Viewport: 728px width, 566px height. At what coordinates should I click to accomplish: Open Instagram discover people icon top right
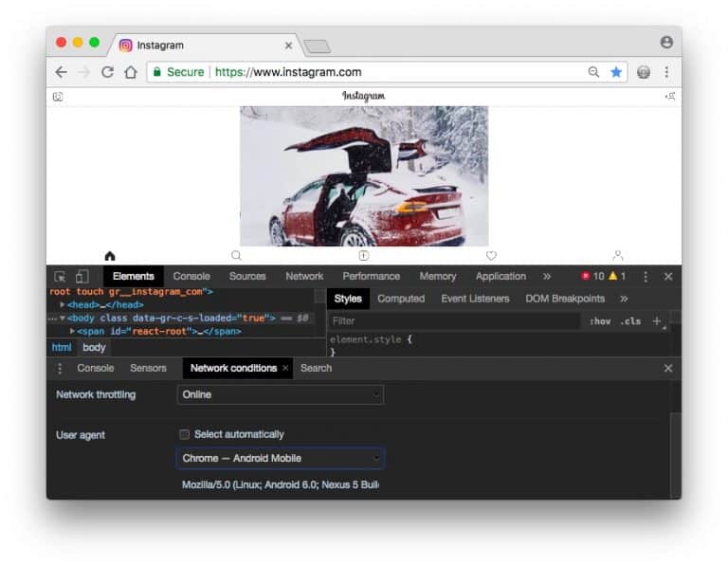670,96
